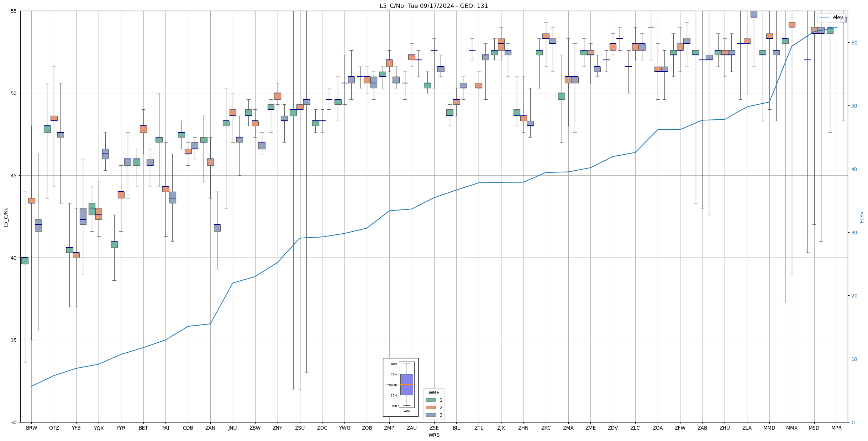The height and width of the screenshot is (441, 868).
Task: Select the MMX station tick label
Action: click(x=792, y=428)
